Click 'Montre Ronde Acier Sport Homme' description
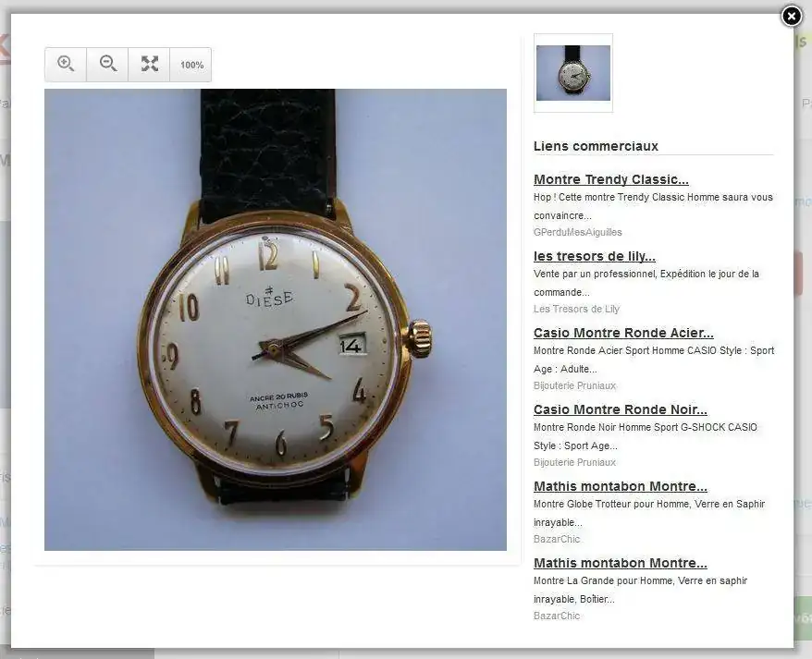Screen dimensions: 812x659 [654, 360]
